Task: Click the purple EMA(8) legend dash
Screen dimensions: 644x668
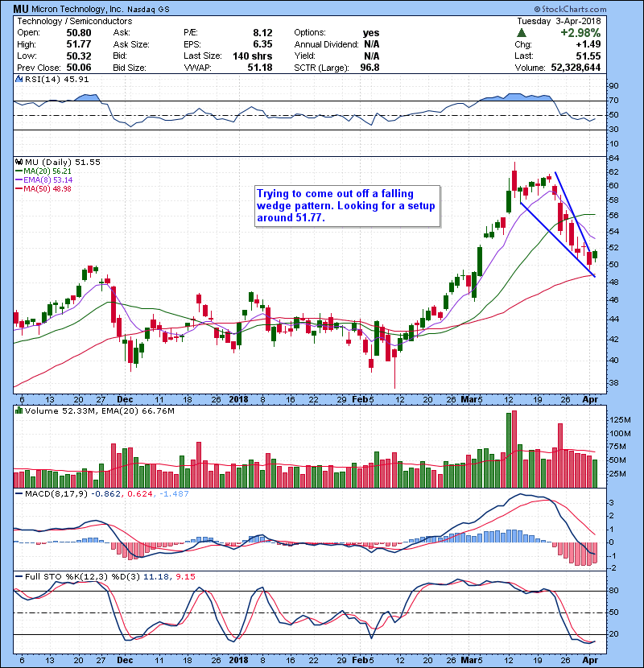Action: (19, 180)
